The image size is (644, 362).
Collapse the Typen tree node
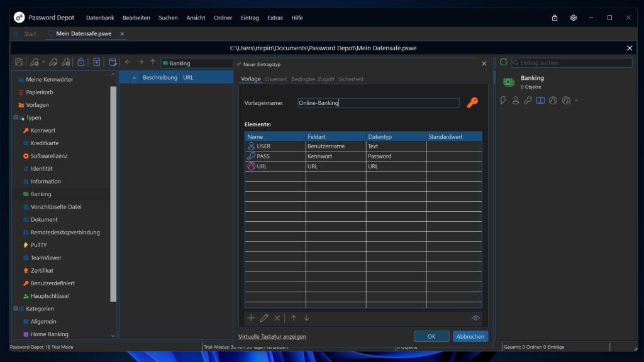15,118
